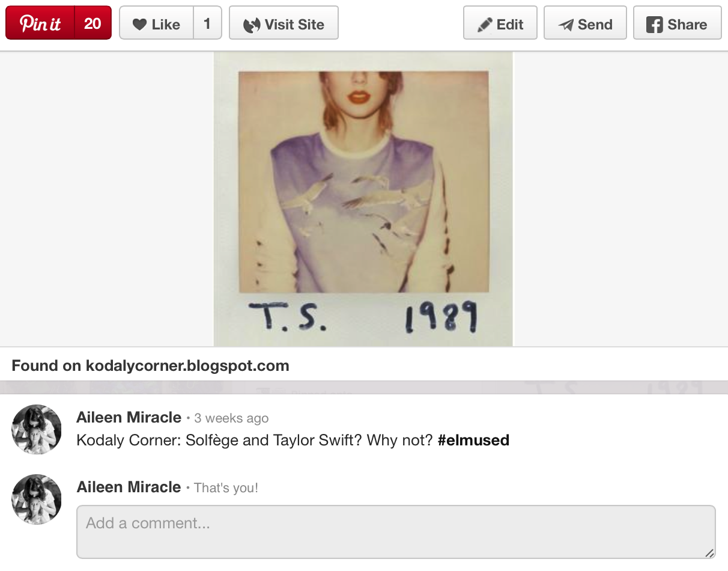Open the T.S. 1989 album cover image
Image resolution: width=728 pixels, height=571 pixels.
363,199
